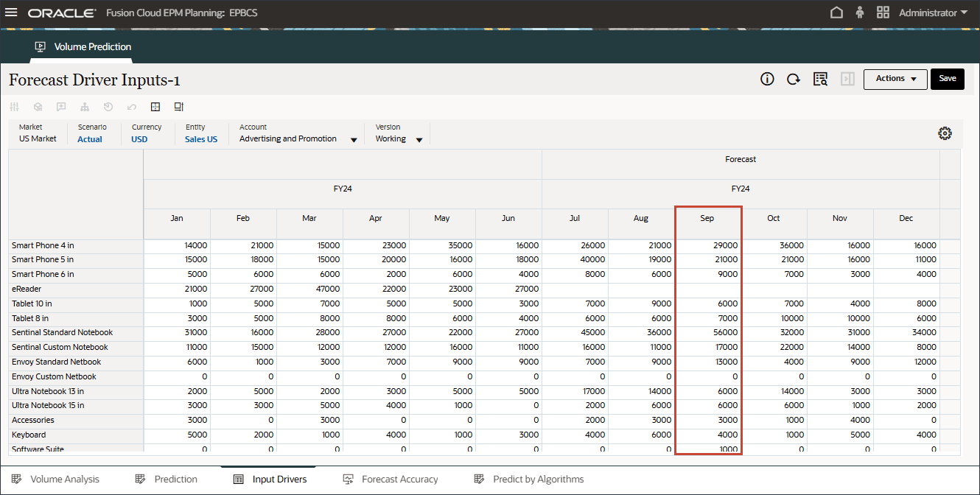Refresh the form data
Viewport: 980px width, 495px height.
pos(794,79)
